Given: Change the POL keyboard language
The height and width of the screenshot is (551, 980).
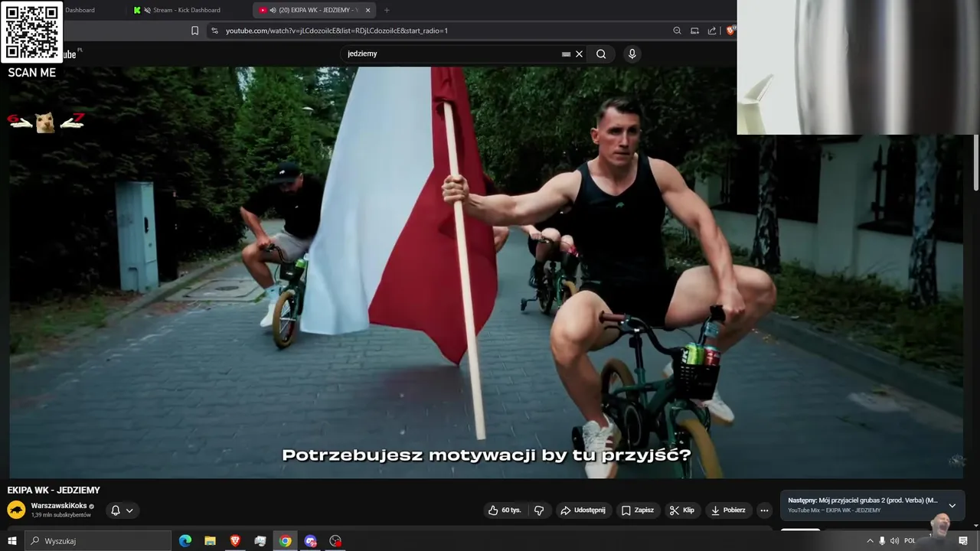Looking at the screenshot, I should [x=910, y=541].
